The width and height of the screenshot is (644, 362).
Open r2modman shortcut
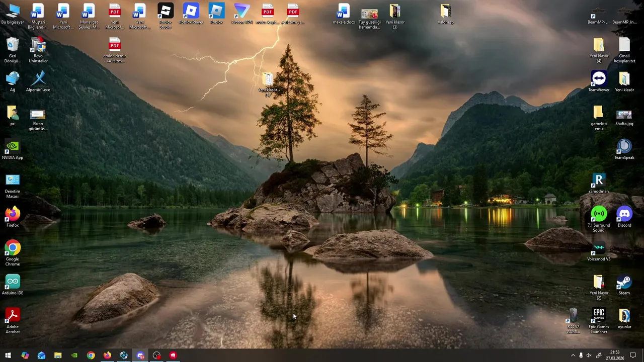click(599, 183)
